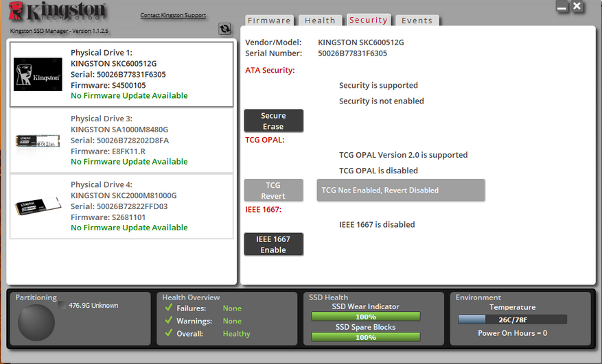Click Serial: 50026B72822FFD03 text

coord(119,206)
